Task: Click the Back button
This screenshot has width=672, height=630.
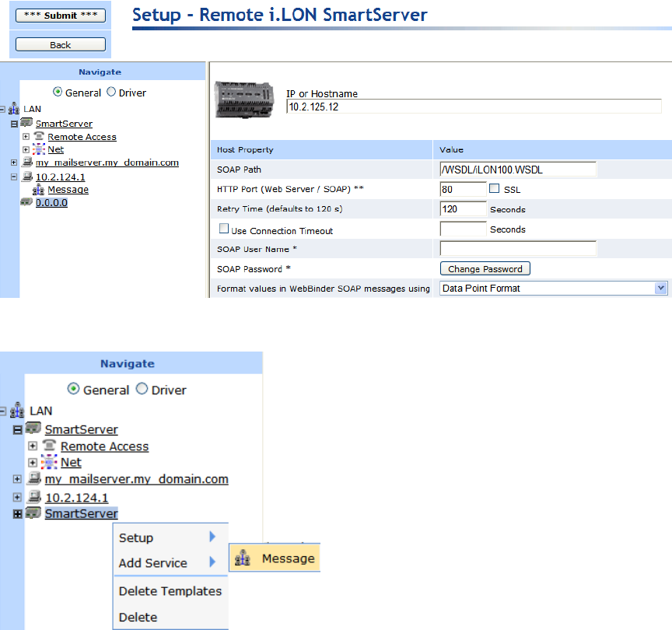Action: tap(61, 45)
